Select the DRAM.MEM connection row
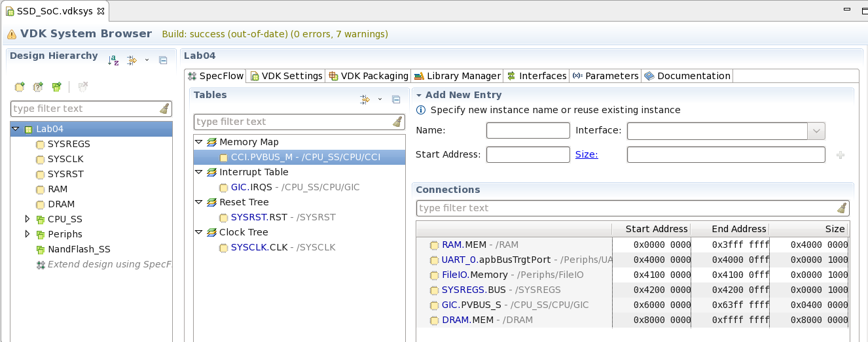 (x=632, y=320)
